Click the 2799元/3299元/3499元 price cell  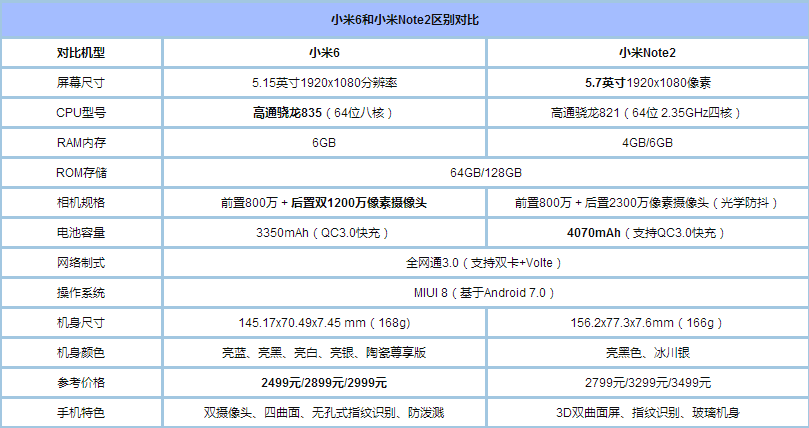click(648, 382)
